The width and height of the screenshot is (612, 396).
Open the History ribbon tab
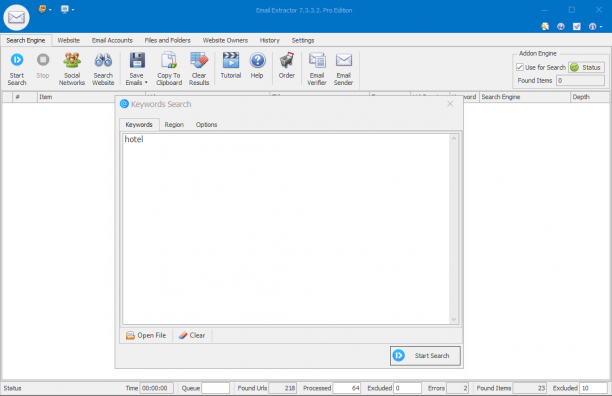[x=270, y=40]
